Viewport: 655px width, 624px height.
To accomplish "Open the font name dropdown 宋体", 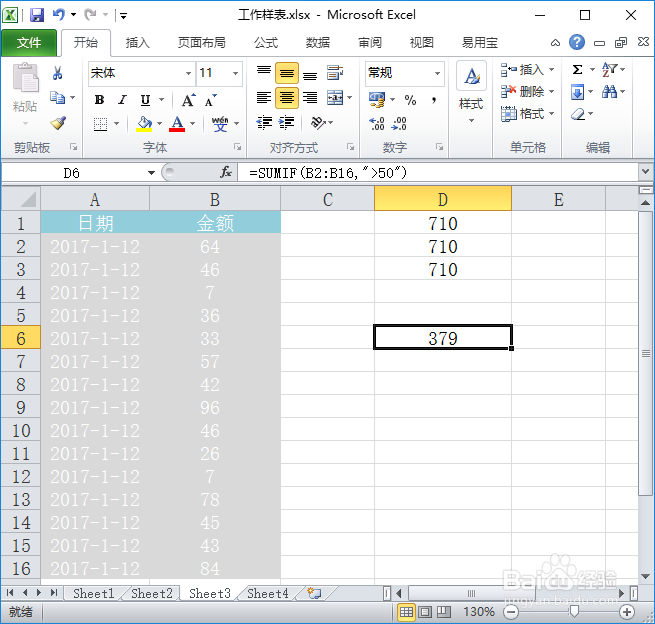I will tap(188, 74).
